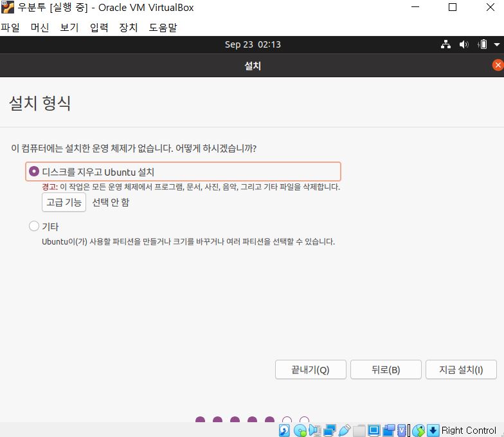The height and width of the screenshot is (437, 504).
Task: Click the optical disk status icon
Action: [x=300, y=430]
